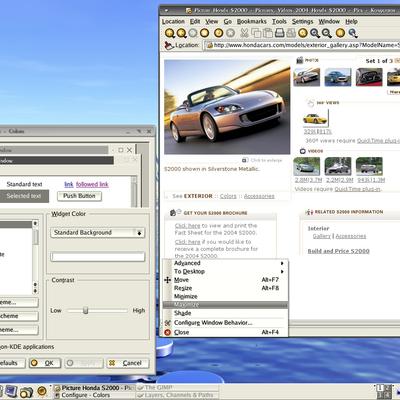This screenshot has height=400, width=400.
Task: Click the clear location bar icon
Action: tap(169, 45)
